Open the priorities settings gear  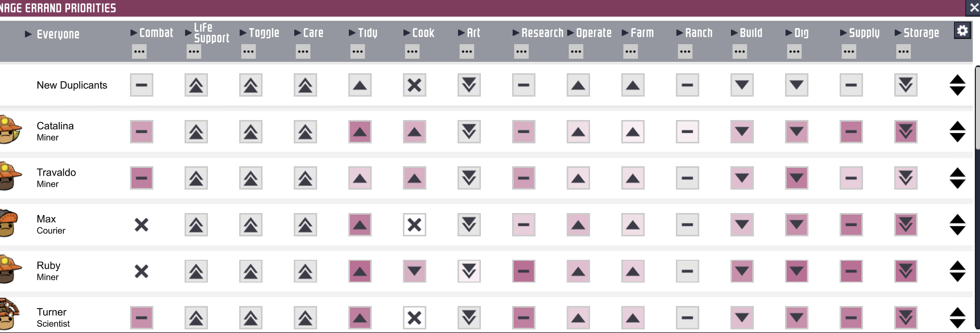coord(962,31)
